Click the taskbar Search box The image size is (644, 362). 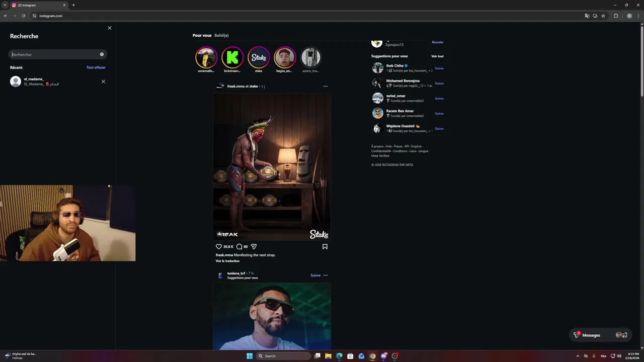coord(284,356)
